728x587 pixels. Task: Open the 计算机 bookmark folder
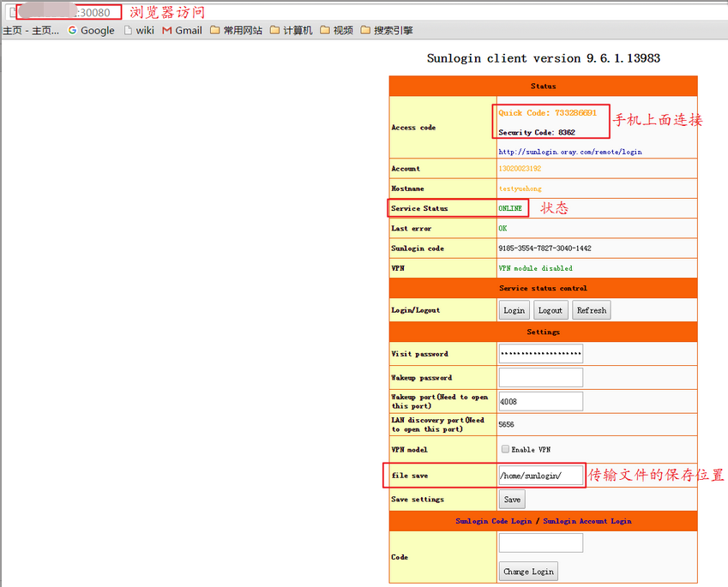(291, 31)
